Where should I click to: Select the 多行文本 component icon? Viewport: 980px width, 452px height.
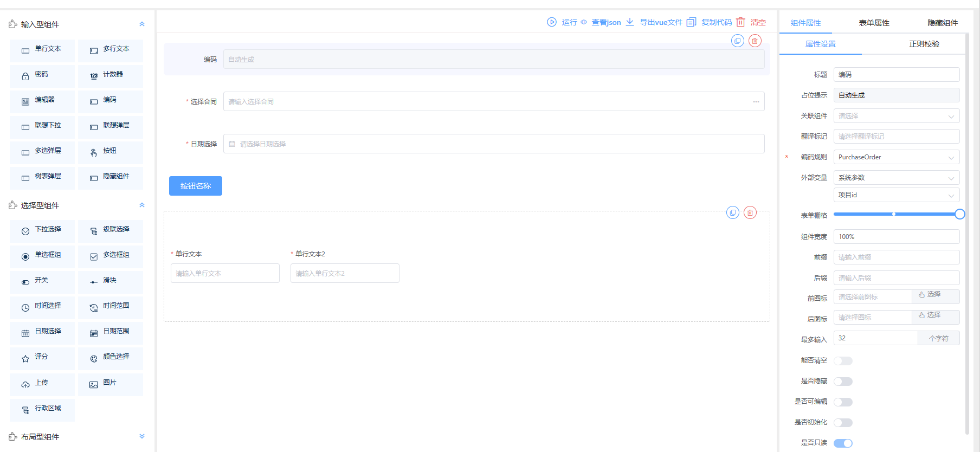[94, 50]
